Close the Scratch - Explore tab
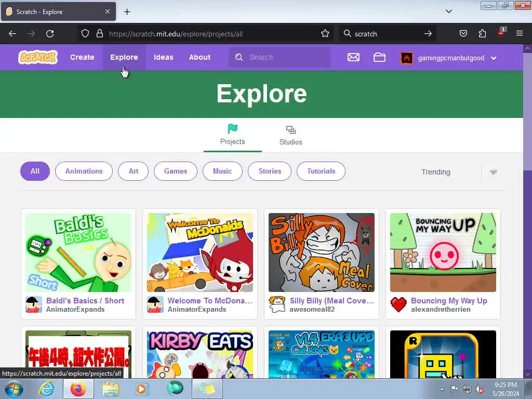 pyautogui.click(x=107, y=11)
